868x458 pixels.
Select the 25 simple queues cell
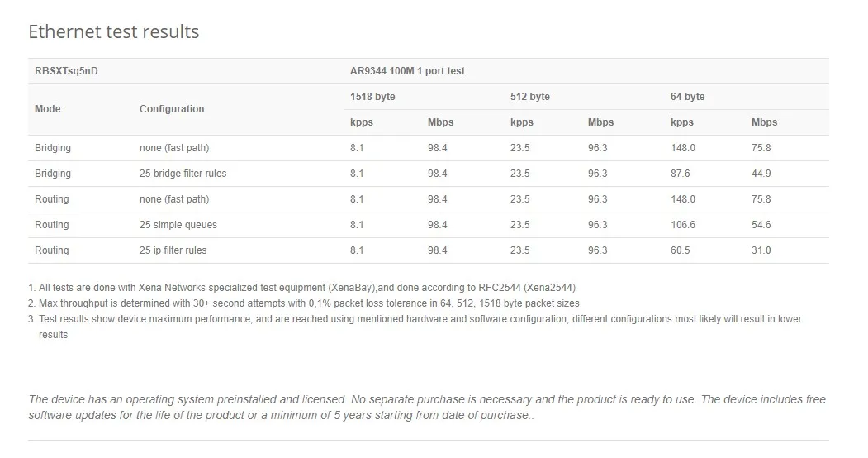(178, 225)
